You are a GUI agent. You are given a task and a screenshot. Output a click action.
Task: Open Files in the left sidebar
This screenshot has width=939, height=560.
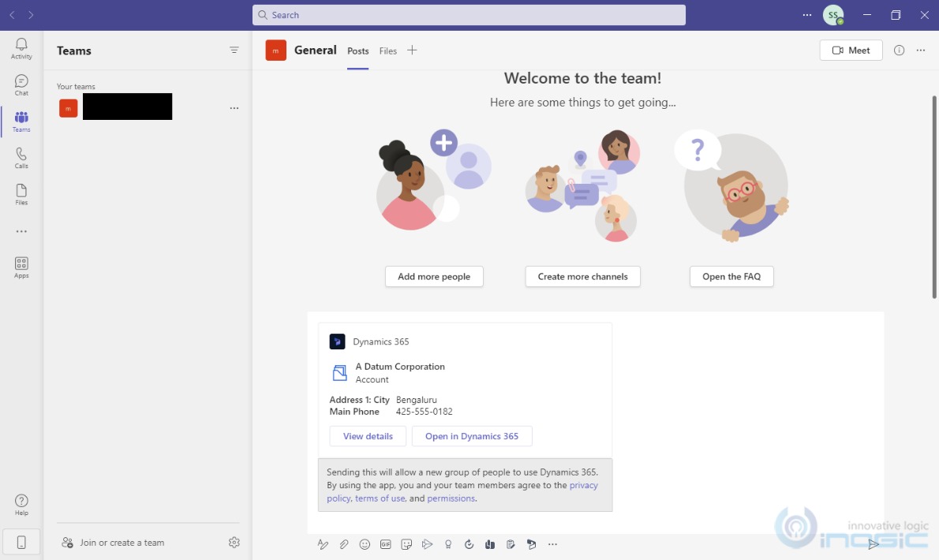click(21, 195)
